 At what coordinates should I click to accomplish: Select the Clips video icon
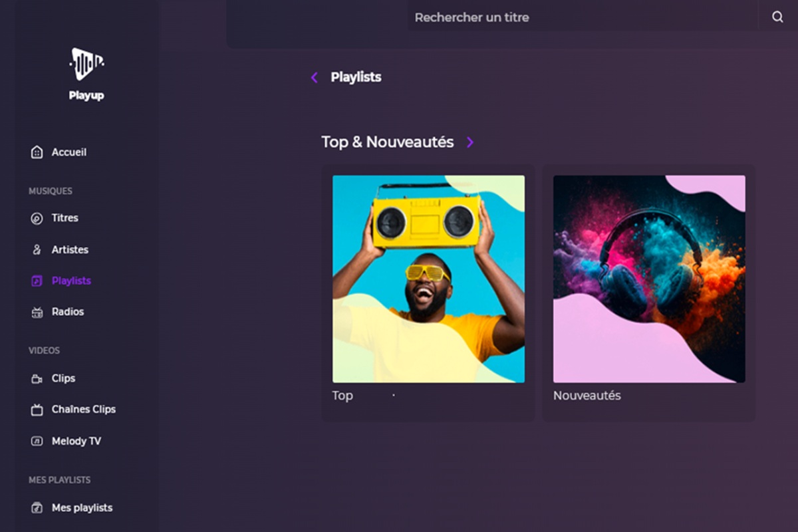point(35,378)
